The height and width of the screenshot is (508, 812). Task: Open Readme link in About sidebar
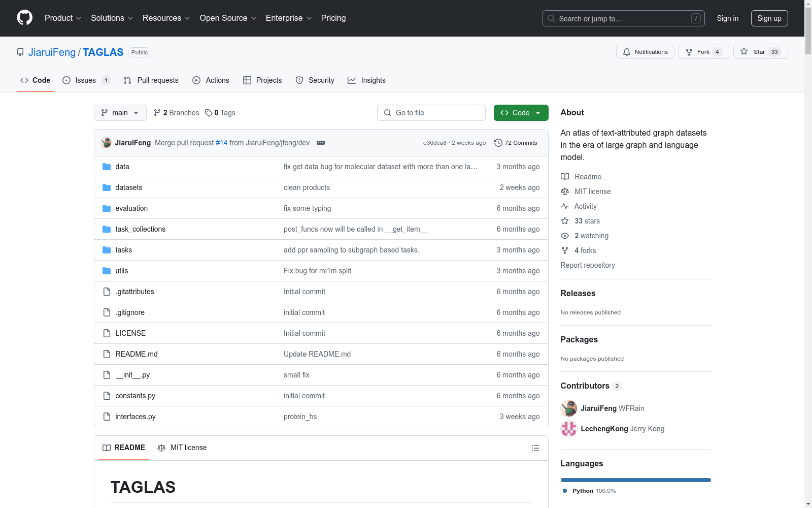(x=581, y=177)
